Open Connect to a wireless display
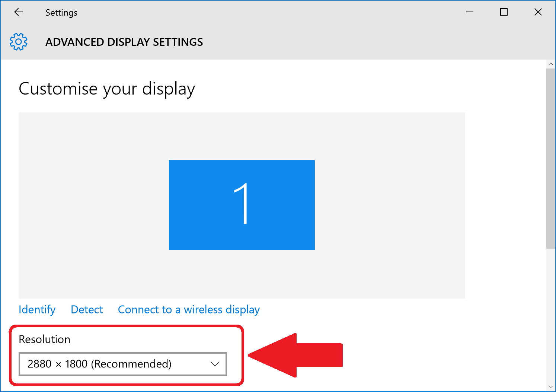Viewport: 556px width, 392px height. pos(188,309)
